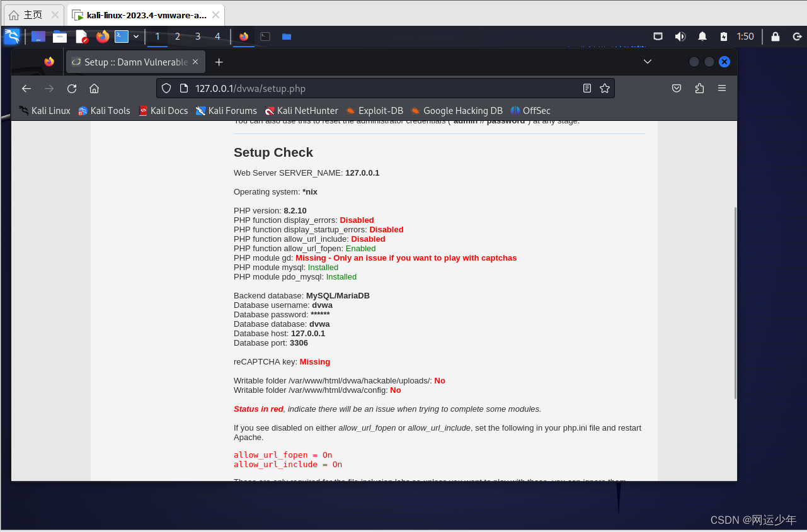Image resolution: width=807 pixels, height=532 pixels.
Task: Click the page info icon in URL bar
Action: (184, 88)
